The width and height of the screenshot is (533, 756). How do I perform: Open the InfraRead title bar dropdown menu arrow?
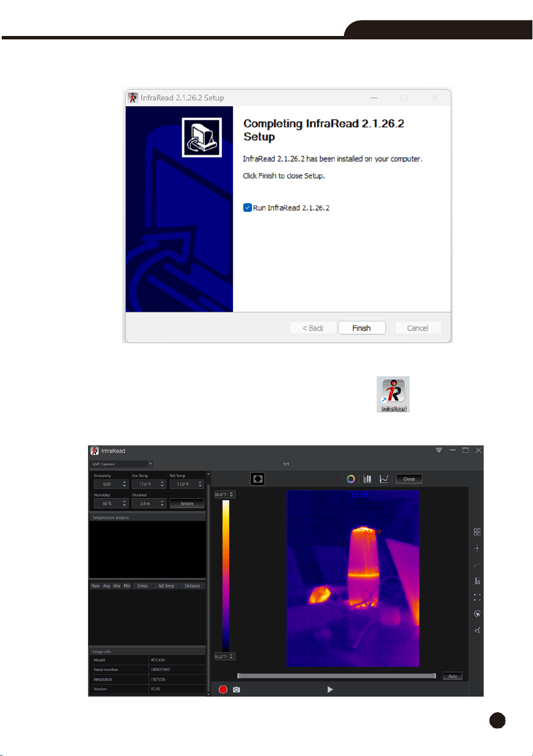coord(439,451)
